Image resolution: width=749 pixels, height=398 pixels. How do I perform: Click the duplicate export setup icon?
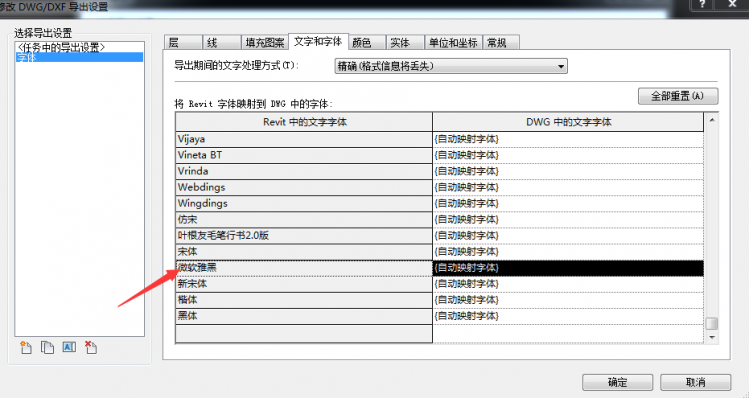tap(47, 347)
